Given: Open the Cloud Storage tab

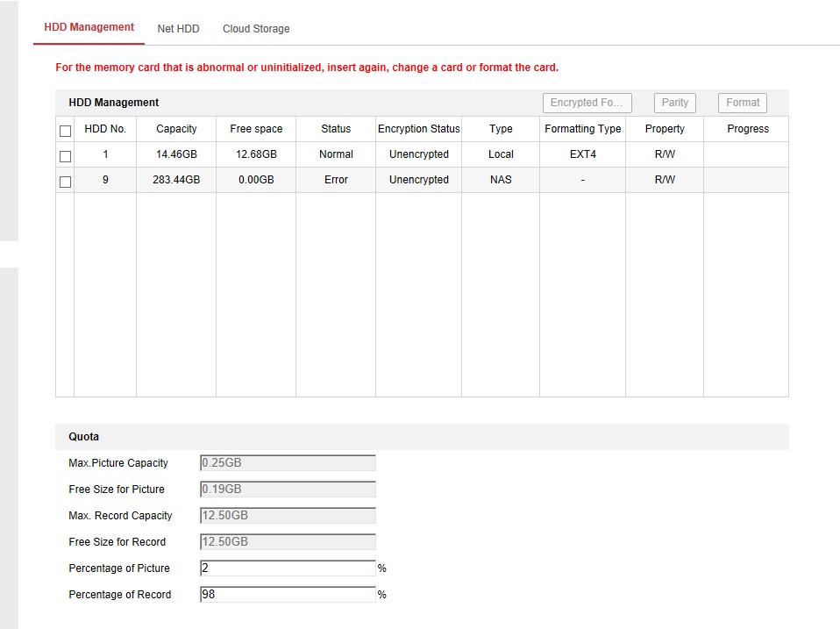Looking at the screenshot, I should [255, 29].
